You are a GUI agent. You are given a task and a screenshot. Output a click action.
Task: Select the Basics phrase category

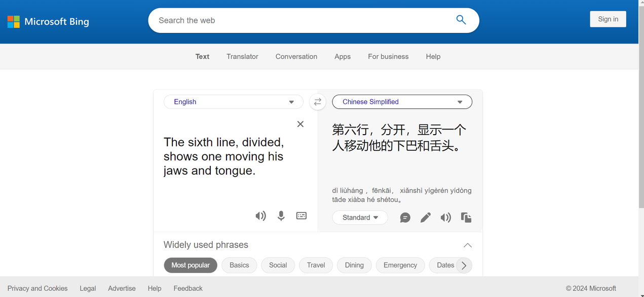pyautogui.click(x=239, y=265)
